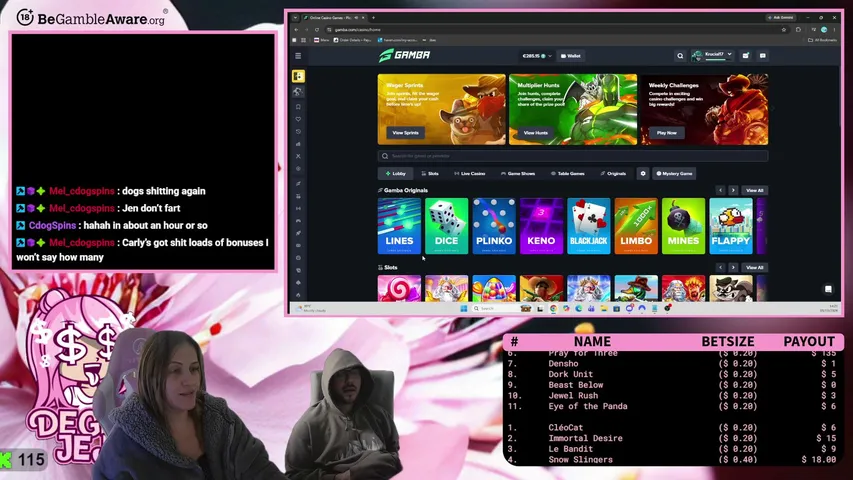
Task: Open recent history clock icon in sidebar
Action: point(298,132)
